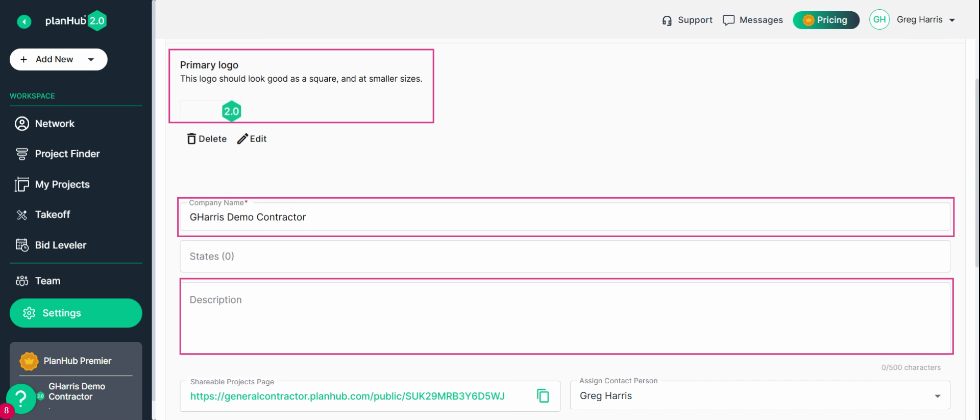The height and width of the screenshot is (420, 980).
Task: Copy the shareable projects page link
Action: [x=543, y=396]
